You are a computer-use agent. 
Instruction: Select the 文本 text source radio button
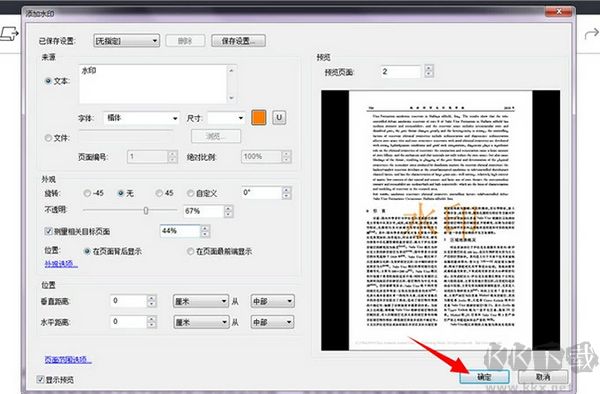(48, 81)
